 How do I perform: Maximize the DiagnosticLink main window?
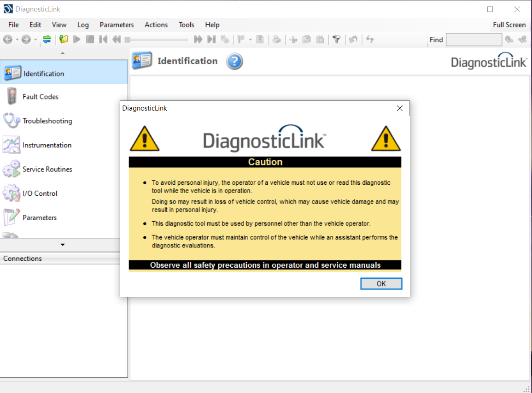490,9
